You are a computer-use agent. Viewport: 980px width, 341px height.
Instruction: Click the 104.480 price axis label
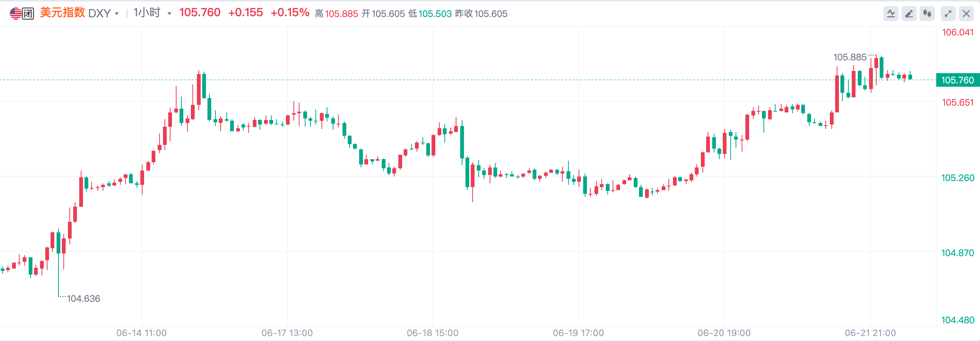click(957, 320)
